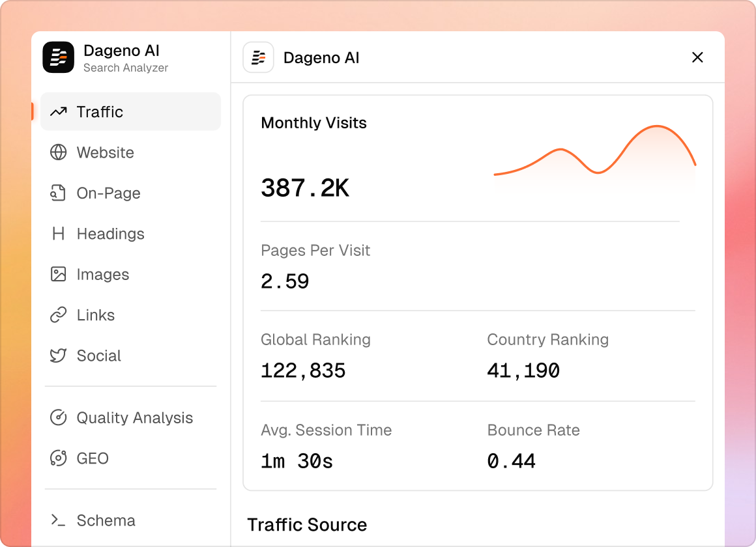Click the Website globe icon
The image size is (756, 547).
tap(59, 152)
